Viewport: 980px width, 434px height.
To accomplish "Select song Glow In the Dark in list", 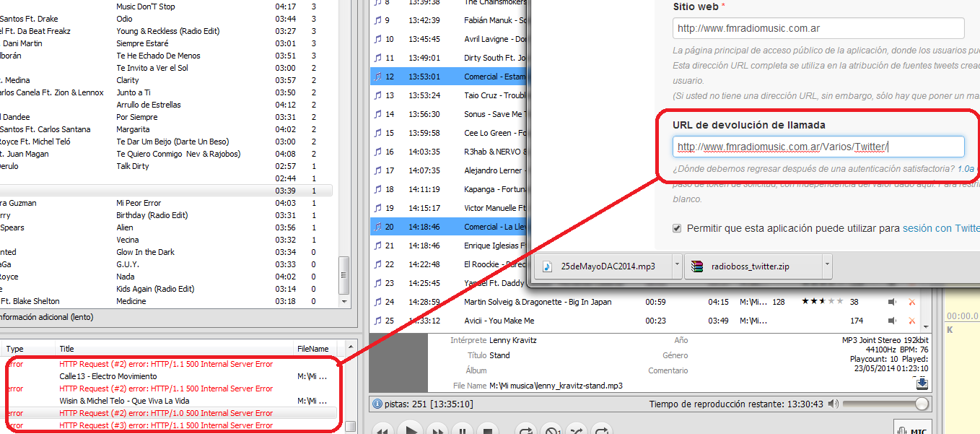I will click(x=145, y=252).
